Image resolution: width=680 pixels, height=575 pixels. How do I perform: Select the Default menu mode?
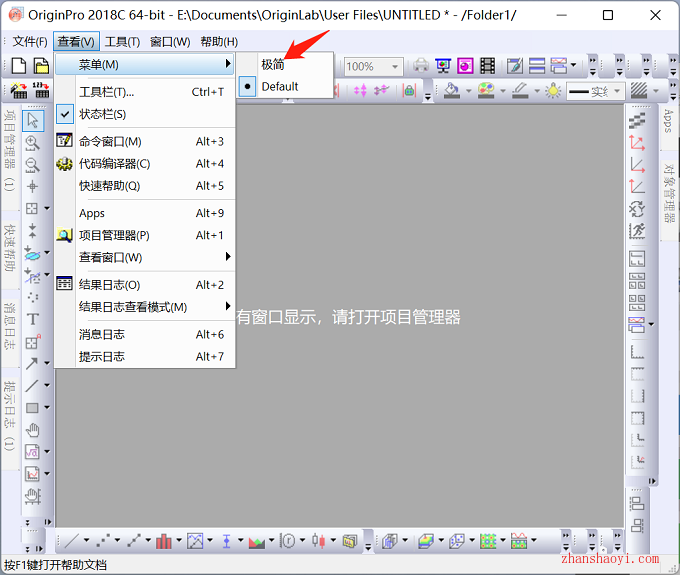285,86
